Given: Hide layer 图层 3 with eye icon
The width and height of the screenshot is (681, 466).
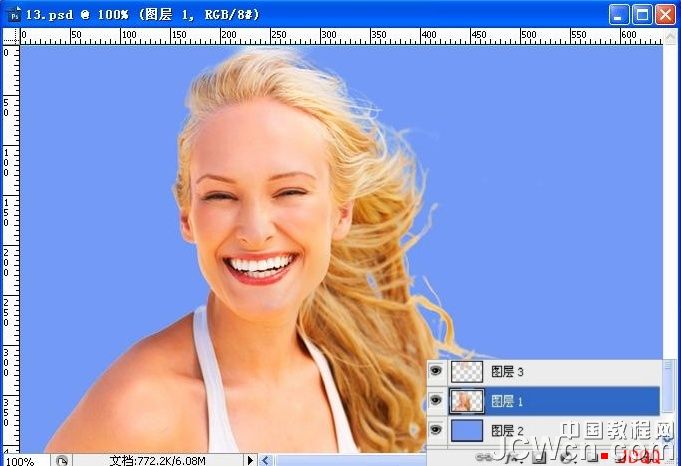Looking at the screenshot, I should click(x=436, y=372).
